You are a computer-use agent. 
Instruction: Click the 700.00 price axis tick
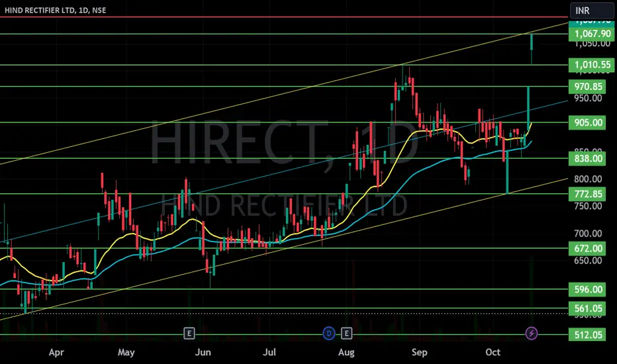[588, 234]
